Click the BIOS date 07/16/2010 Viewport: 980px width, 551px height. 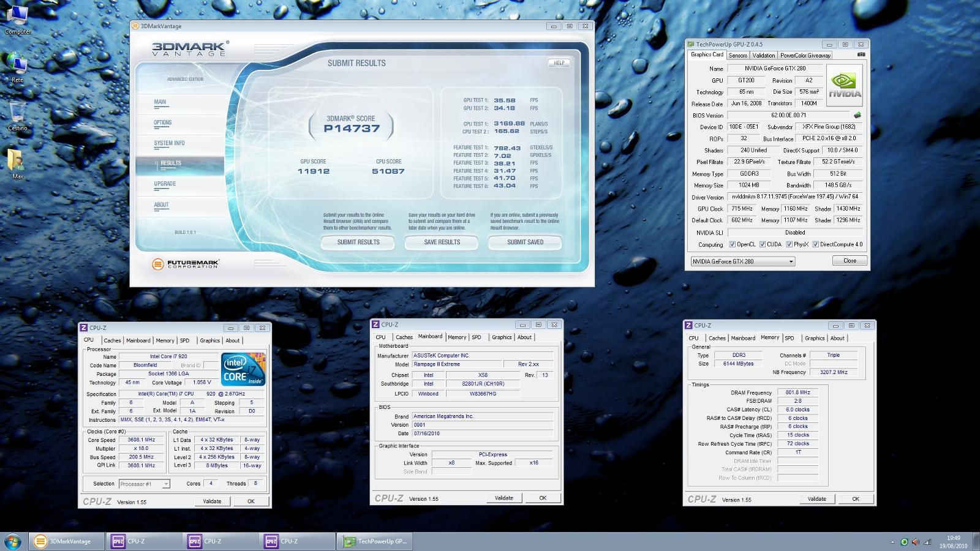(x=482, y=433)
